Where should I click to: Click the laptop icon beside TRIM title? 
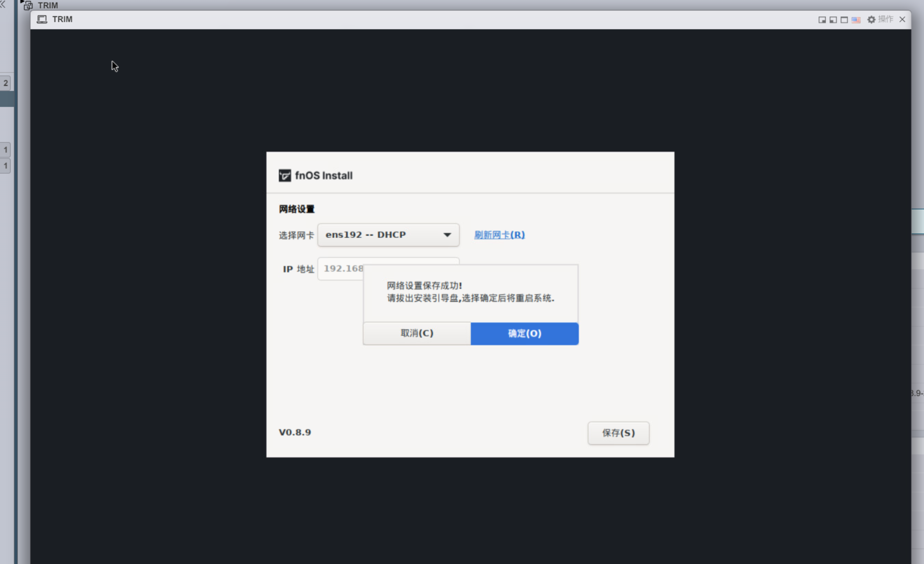coord(42,19)
